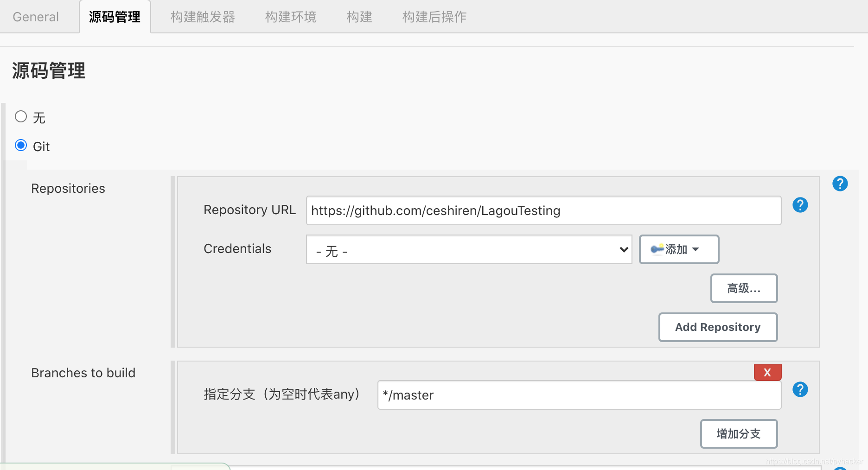Open help for the Git section
Viewport: 868px width, 470px height.
(x=840, y=184)
